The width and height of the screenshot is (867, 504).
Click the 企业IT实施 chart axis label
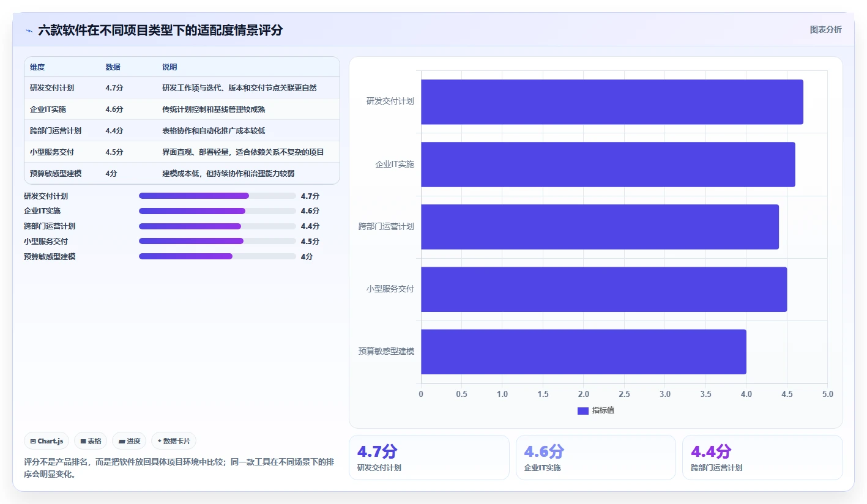(395, 165)
